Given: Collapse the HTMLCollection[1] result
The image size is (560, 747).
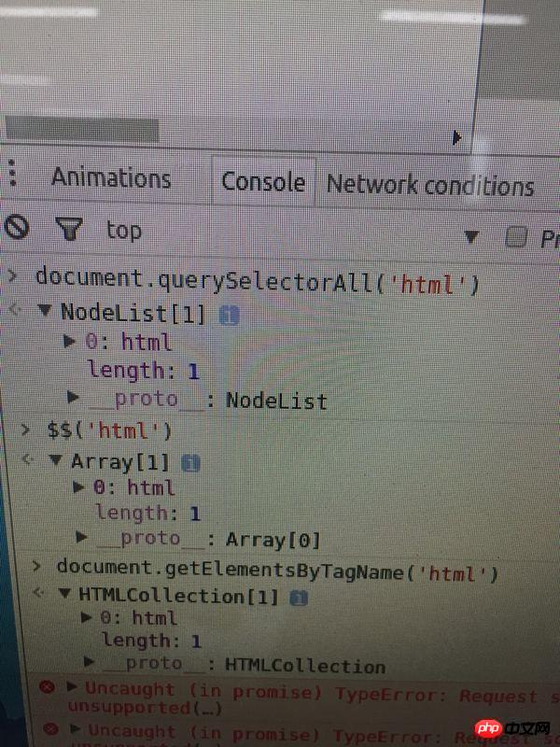Looking at the screenshot, I should (x=64, y=593).
